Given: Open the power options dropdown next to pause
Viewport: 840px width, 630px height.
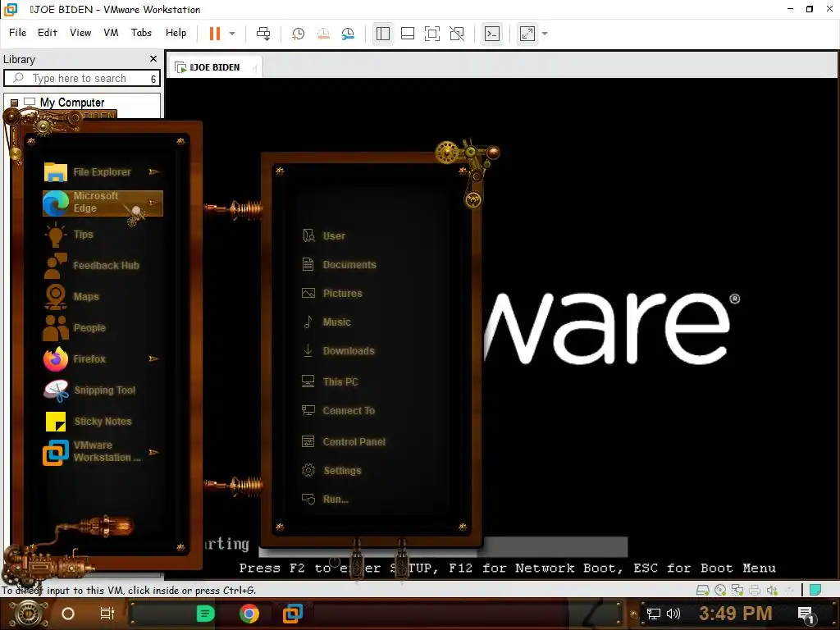Looking at the screenshot, I should click(x=232, y=33).
